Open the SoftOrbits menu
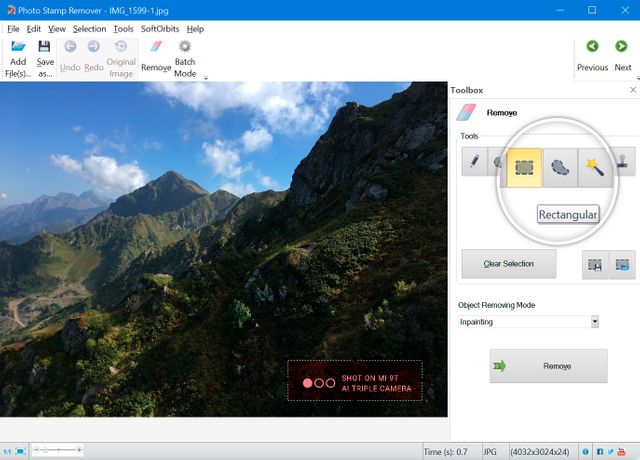 pos(160,29)
